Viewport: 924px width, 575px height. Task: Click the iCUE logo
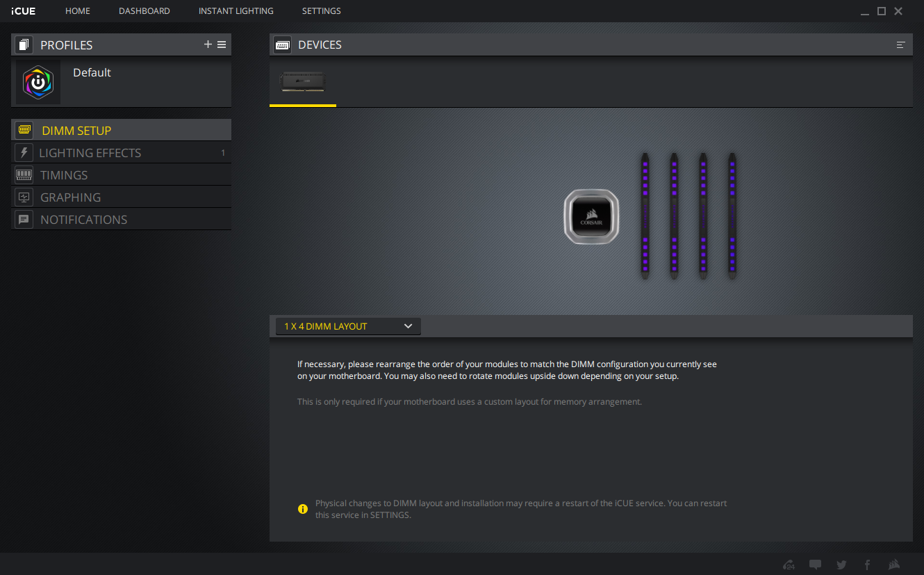pos(24,11)
